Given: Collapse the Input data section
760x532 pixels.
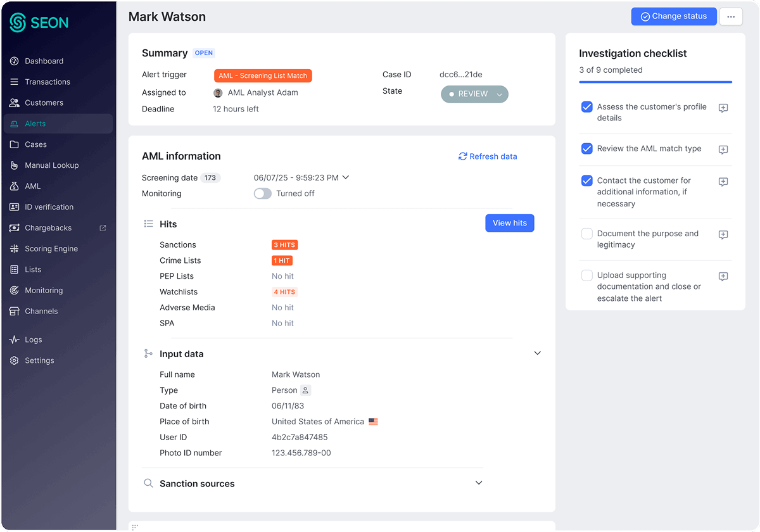Looking at the screenshot, I should coord(537,353).
